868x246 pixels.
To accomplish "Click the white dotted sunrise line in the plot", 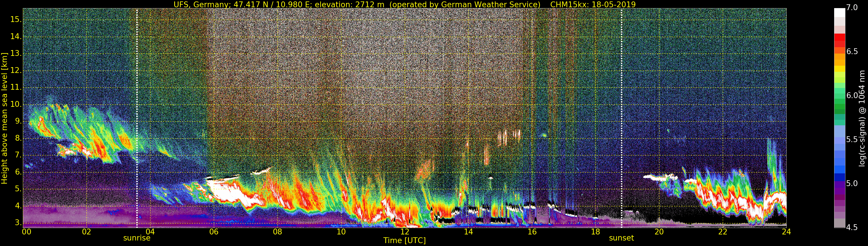I will tap(137, 118).
